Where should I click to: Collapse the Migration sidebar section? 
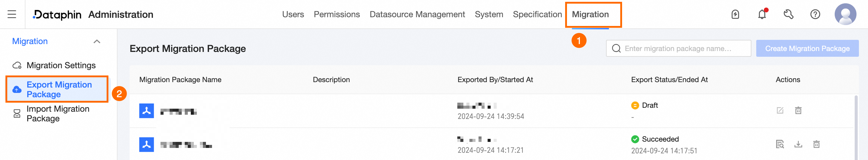[97, 41]
